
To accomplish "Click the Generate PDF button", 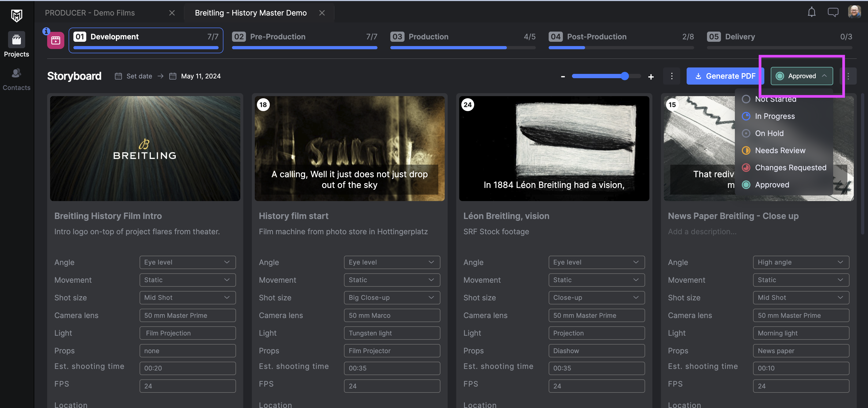I will pos(725,76).
